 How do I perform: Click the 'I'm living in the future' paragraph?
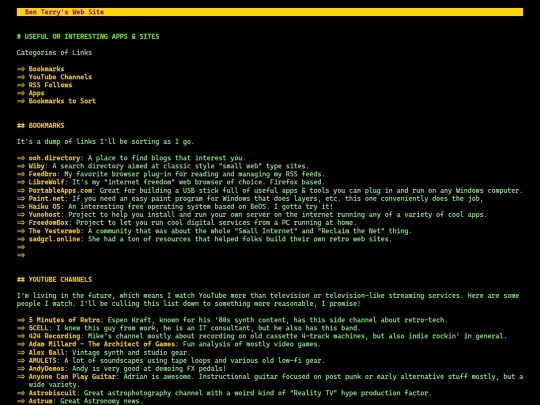[x=268, y=300]
